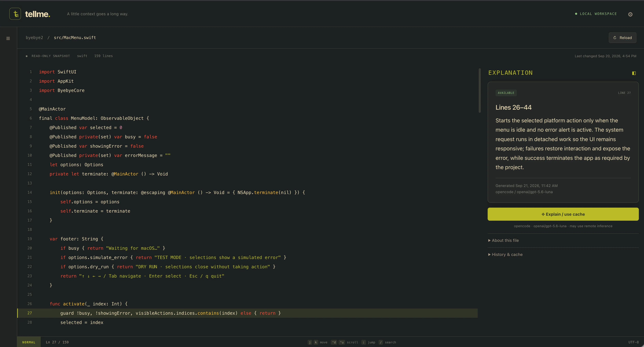Select line 1 import SwiftUI
Viewport: 644px width, 347px height.
coord(247,72)
